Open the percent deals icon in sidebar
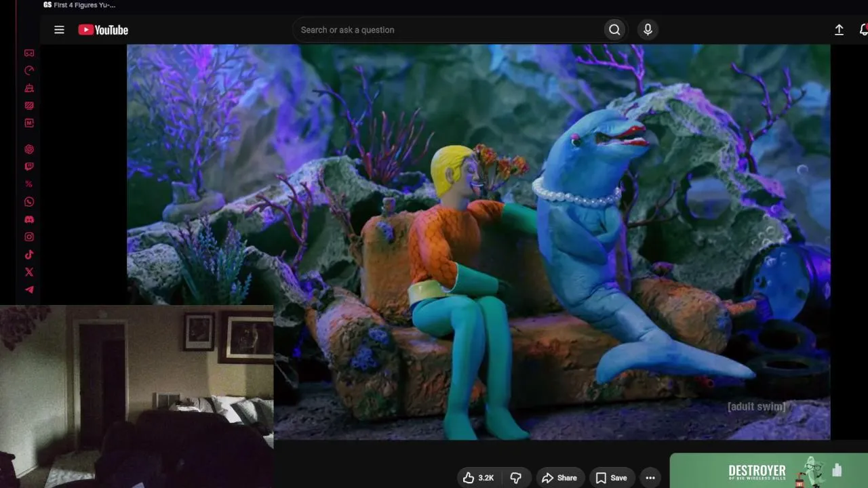 (x=29, y=184)
